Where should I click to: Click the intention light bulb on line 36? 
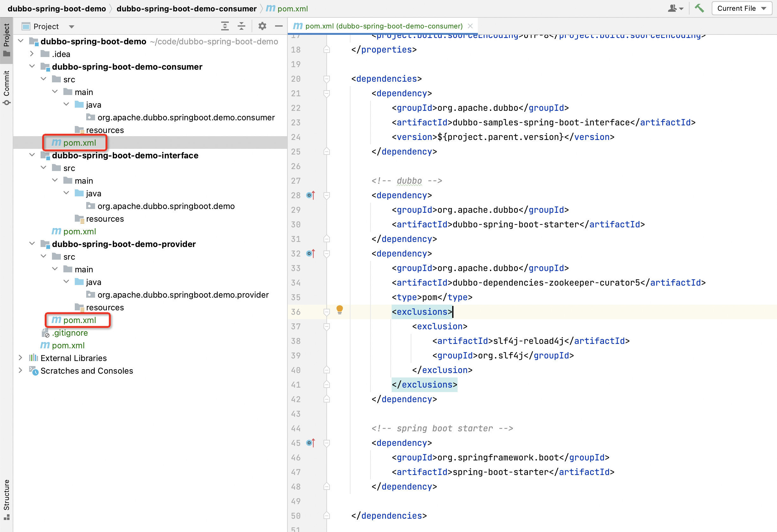click(339, 310)
